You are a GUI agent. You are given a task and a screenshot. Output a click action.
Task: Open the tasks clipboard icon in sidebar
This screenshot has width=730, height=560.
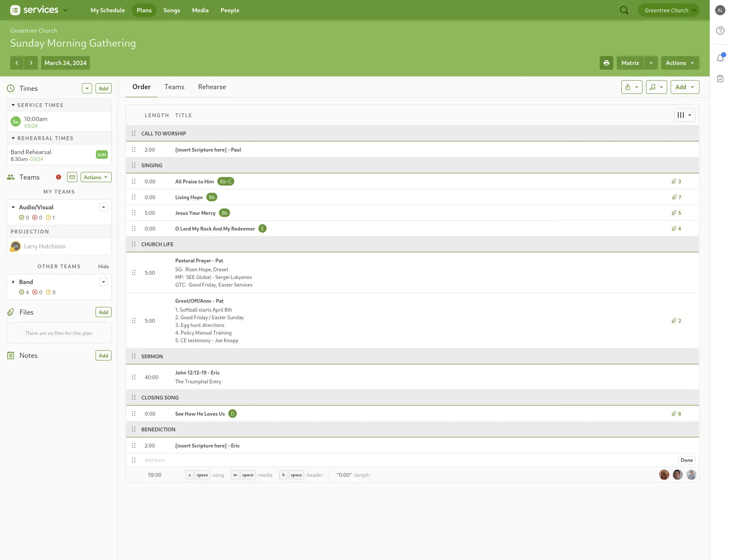click(x=720, y=79)
